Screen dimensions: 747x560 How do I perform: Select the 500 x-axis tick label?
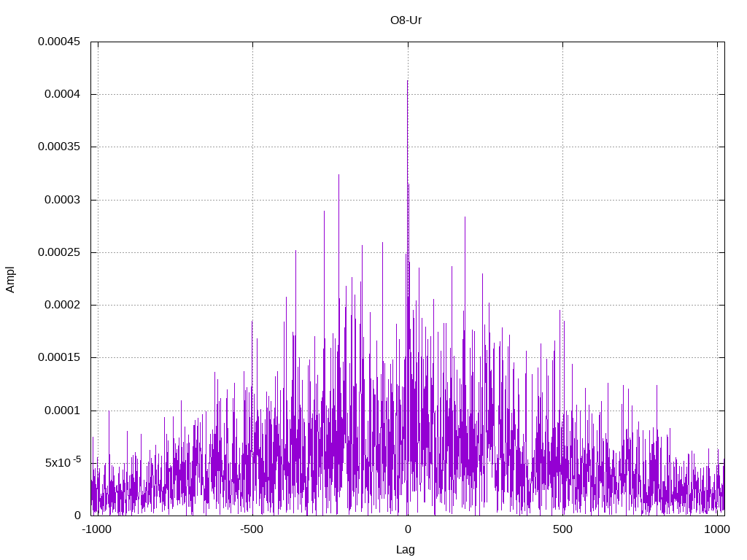point(562,529)
